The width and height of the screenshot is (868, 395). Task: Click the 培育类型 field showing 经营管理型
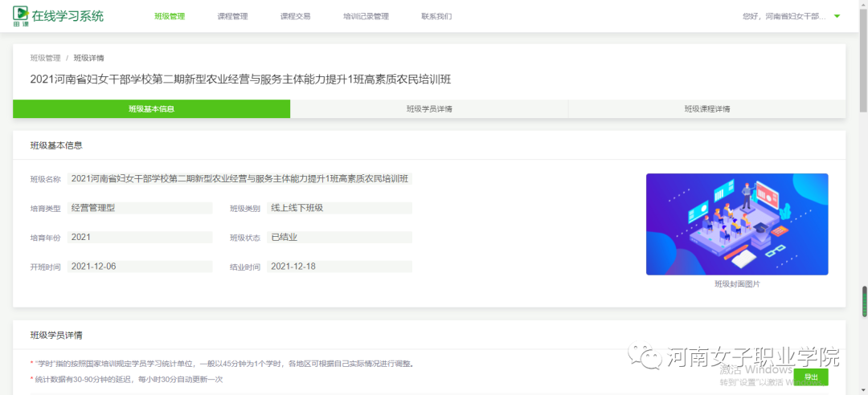[140, 208]
